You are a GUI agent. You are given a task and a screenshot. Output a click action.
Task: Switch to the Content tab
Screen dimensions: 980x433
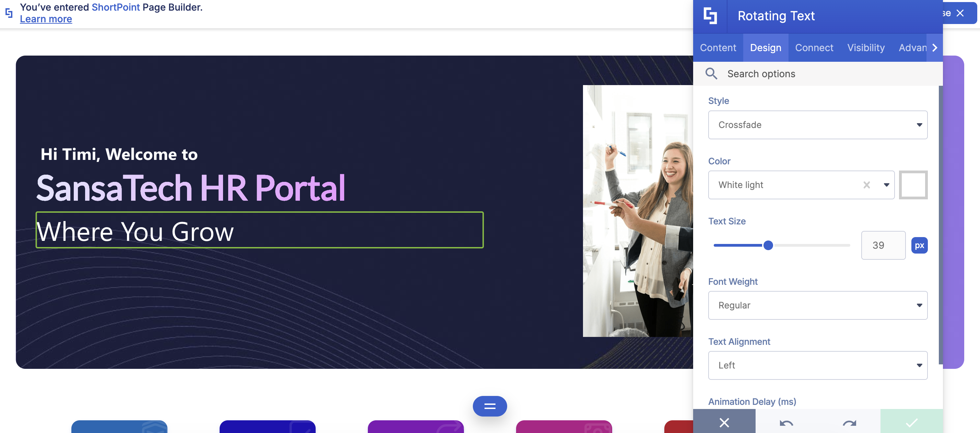point(717,48)
